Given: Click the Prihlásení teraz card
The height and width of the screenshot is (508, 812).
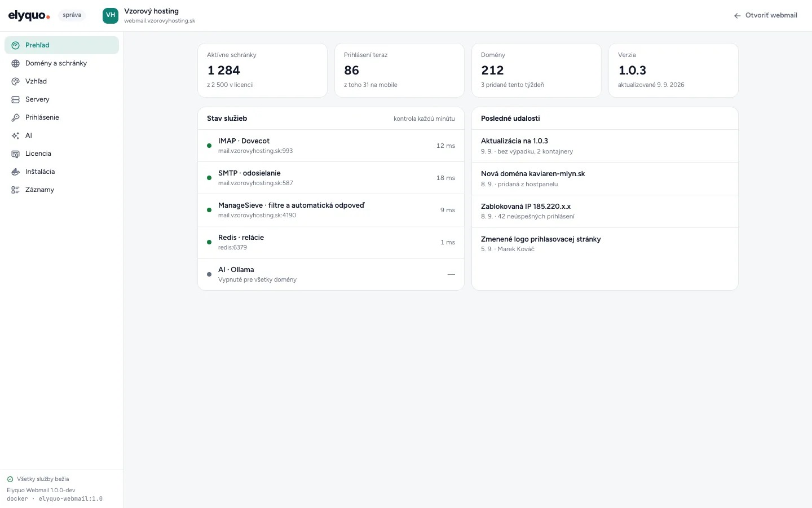Looking at the screenshot, I should (399, 71).
